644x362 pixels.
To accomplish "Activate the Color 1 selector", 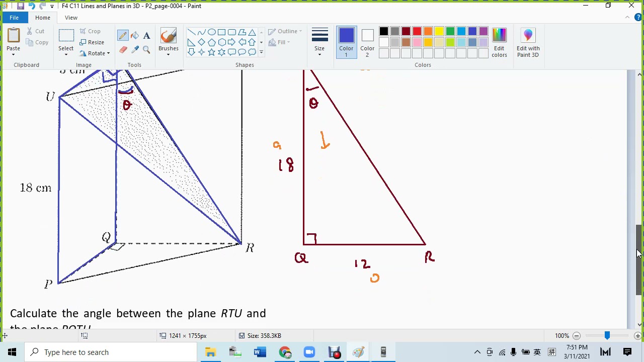I will (x=346, y=43).
